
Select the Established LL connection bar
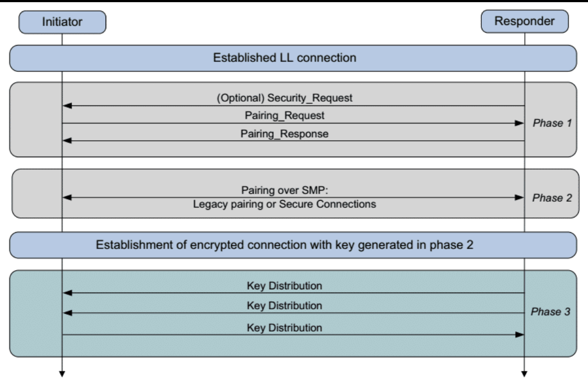point(293,58)
